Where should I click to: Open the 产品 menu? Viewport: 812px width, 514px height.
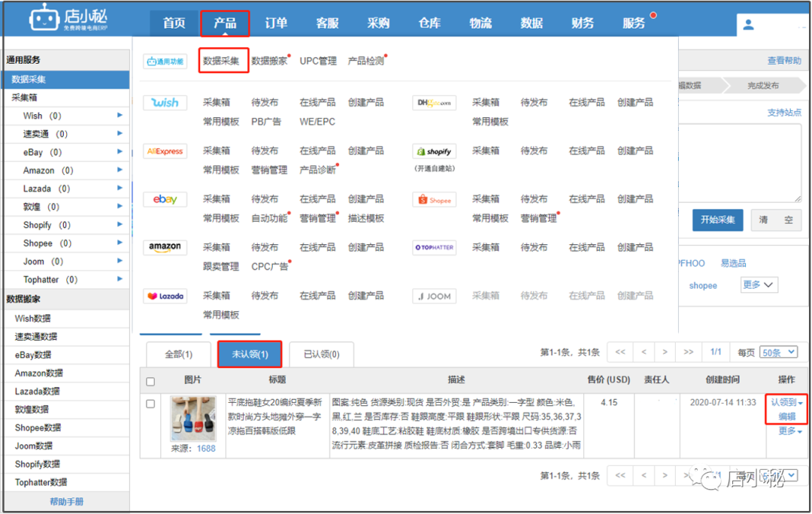tap(224, 23)
